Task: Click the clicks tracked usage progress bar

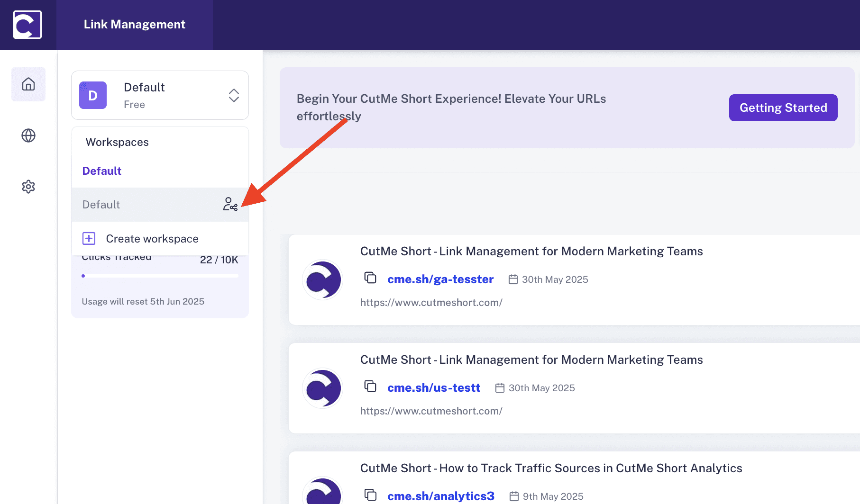Action: pyautogui.click(x=160, y=276)
